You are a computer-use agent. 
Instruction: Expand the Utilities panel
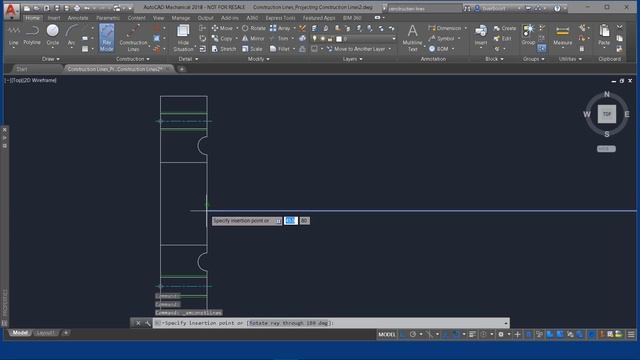570,59
